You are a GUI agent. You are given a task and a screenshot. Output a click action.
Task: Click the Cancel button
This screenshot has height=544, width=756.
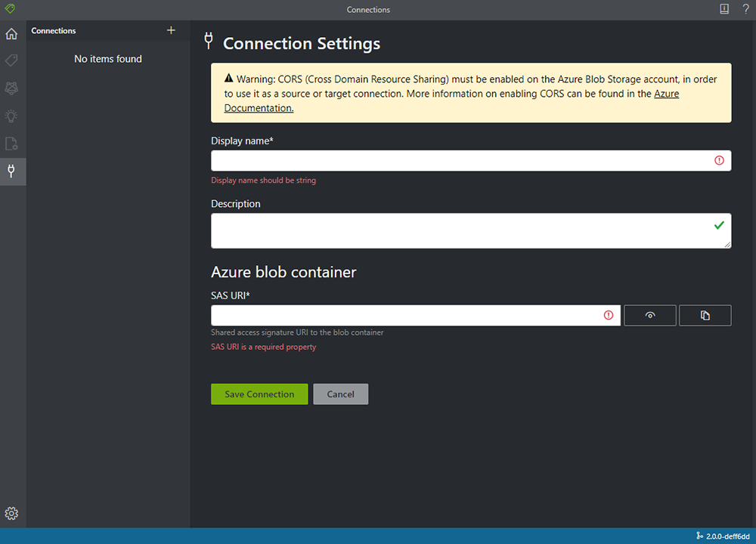pyautogui.click(x=340, y=394)
